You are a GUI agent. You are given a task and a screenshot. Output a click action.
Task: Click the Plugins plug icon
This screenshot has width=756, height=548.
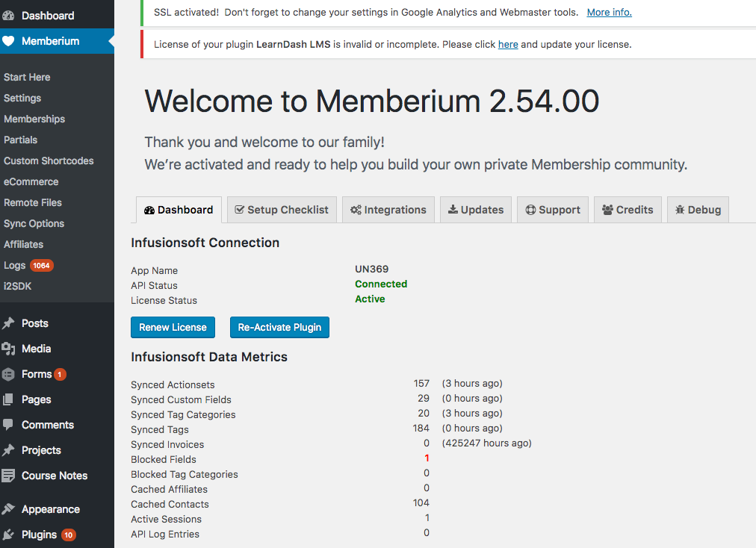[8, 535]
